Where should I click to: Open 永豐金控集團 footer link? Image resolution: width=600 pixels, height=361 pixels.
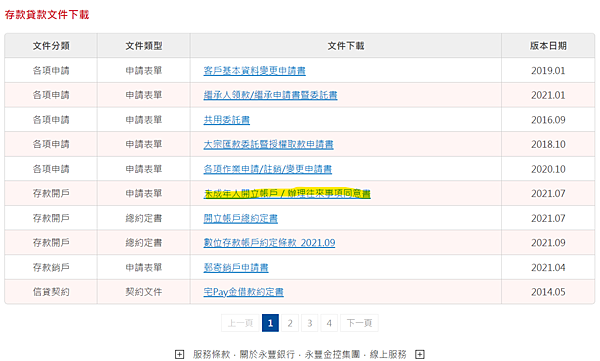(x=332, y=354)
